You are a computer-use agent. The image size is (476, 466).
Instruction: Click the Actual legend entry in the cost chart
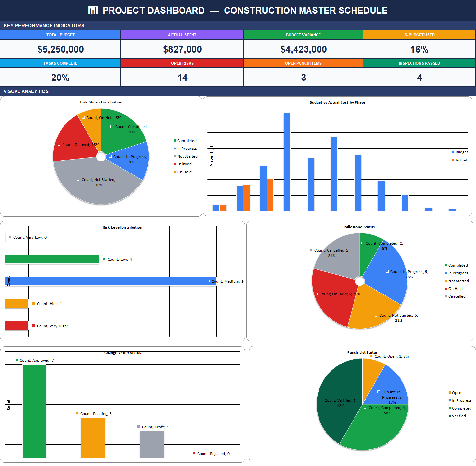click(x=459, y=160)
